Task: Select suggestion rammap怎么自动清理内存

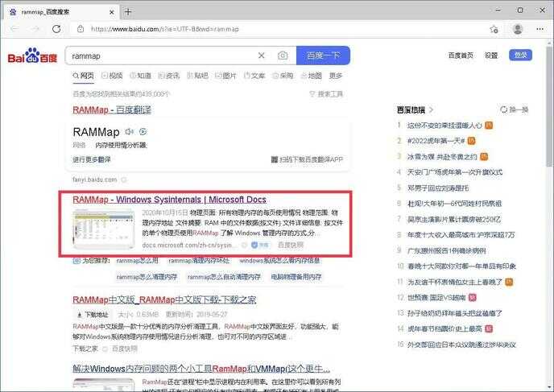Action: point(224,277)
